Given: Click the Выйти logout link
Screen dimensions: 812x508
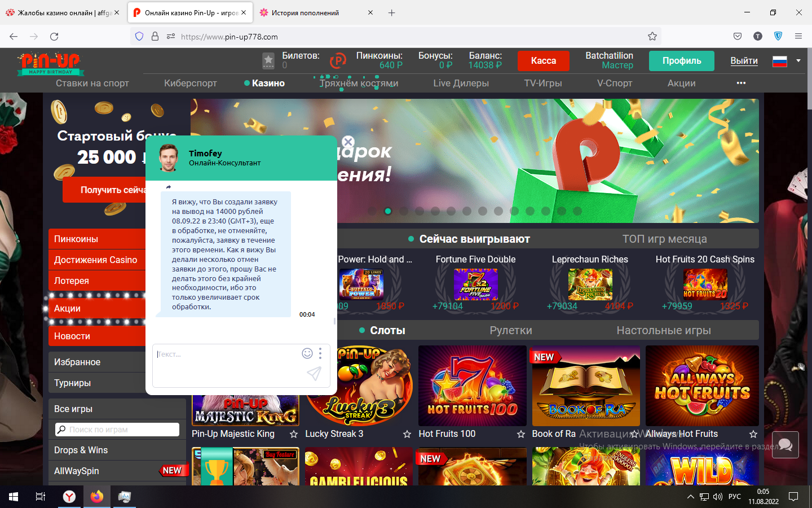Looking at the screenshot, I should [x=744, y=61].
